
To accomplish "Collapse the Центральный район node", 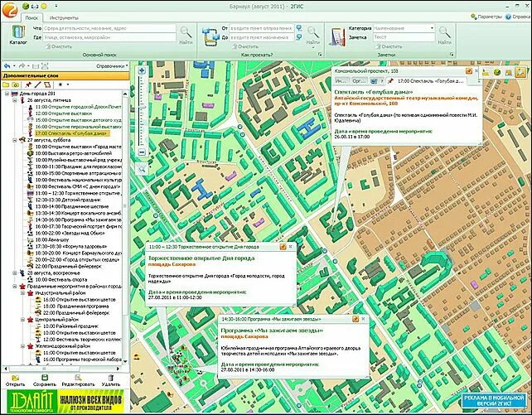I will tap(22, 320).
